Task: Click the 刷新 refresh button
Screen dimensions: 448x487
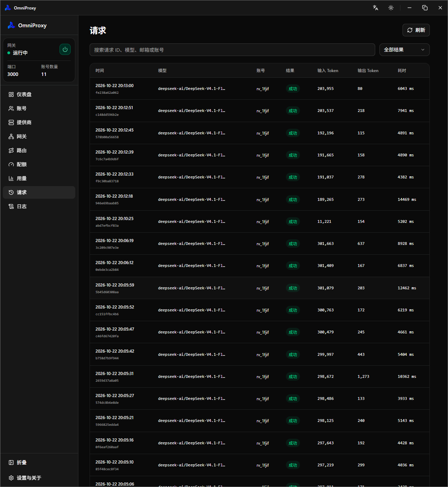Action: [416, 30]
